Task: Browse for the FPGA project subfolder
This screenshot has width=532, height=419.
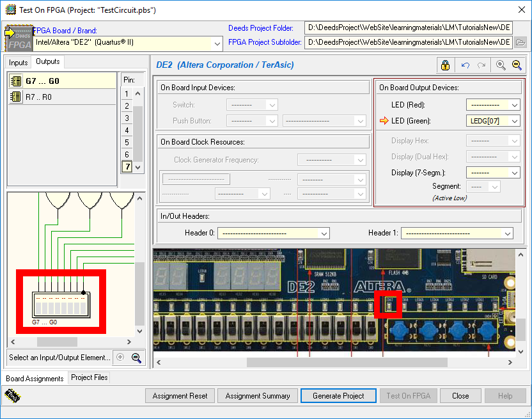Action: tap(520, 42)
